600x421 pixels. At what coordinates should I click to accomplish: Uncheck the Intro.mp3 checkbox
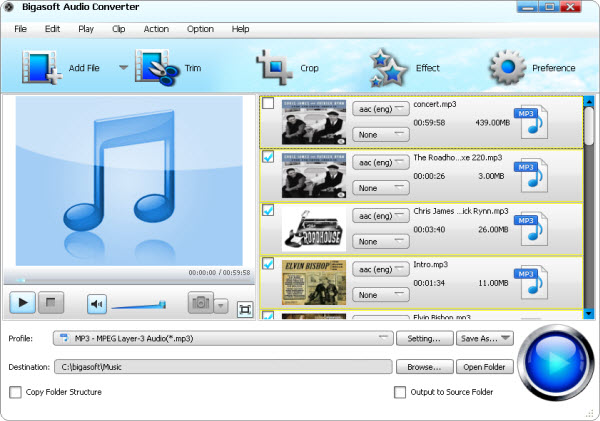pyautogui.click(x=268, y=264)
